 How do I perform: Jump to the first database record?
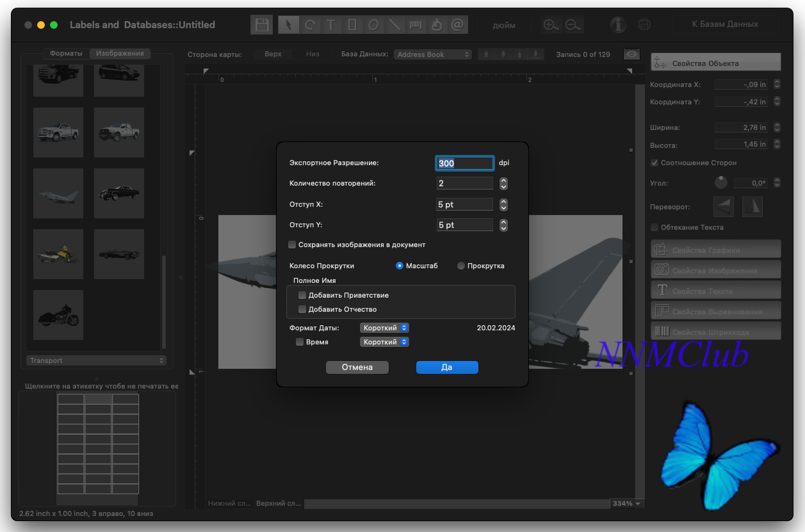tap(520, 54)
